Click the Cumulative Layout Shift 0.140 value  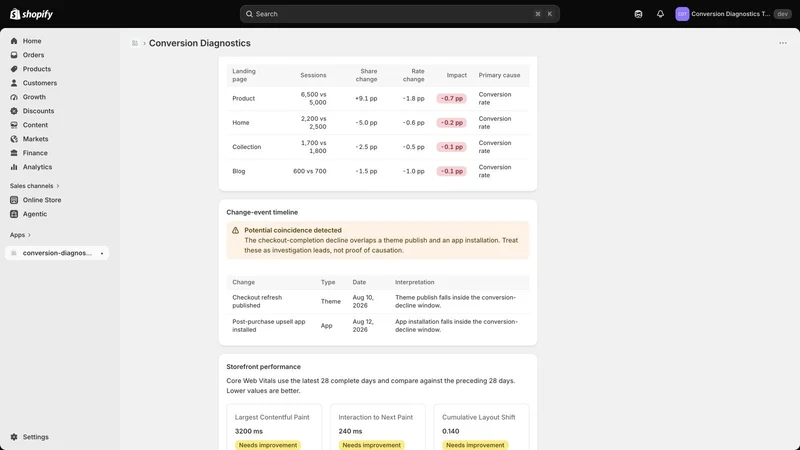coord(451,431)
